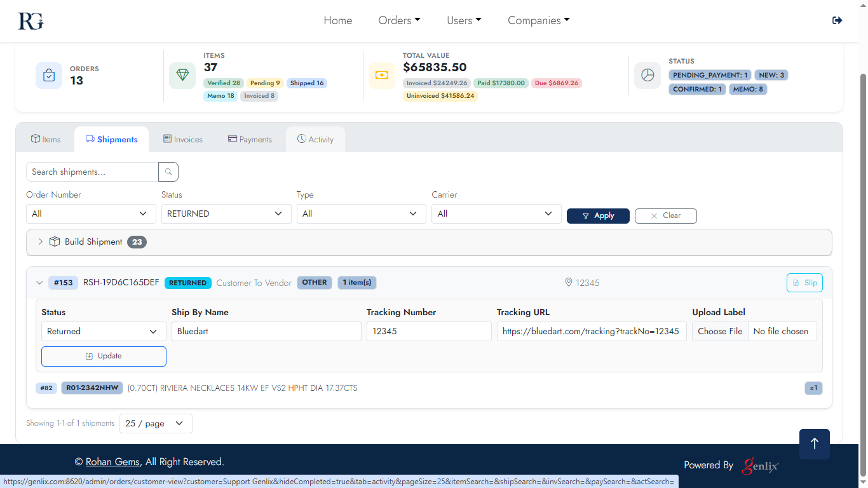Open the Carrier filter dropdown

point(496,214)
